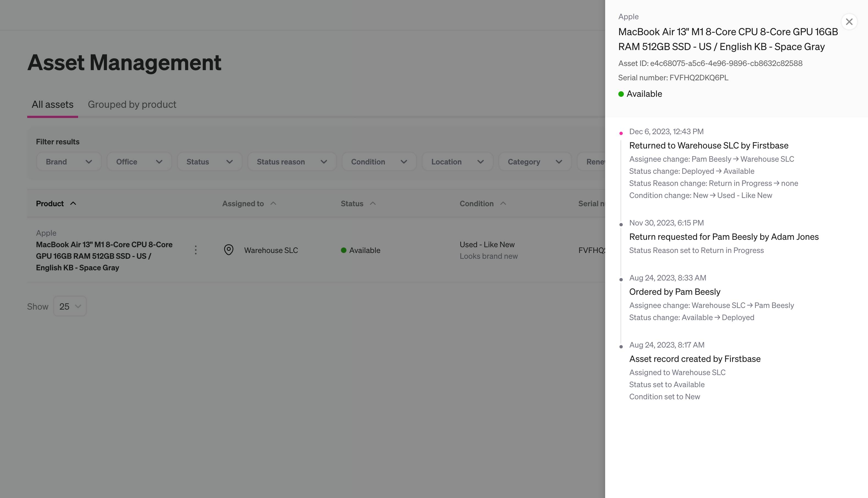
Task: Click the Asset ID text in side panel
Action: tap(710, 63)
